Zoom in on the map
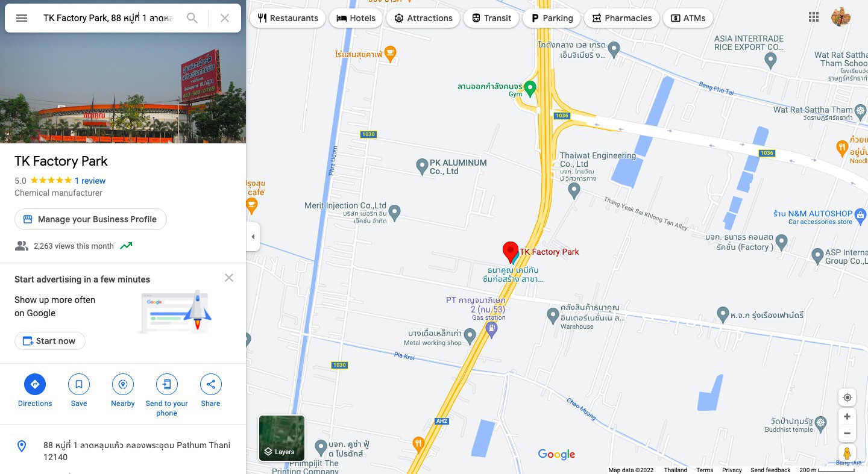This screenshot has width=868, height=474. 847,417
